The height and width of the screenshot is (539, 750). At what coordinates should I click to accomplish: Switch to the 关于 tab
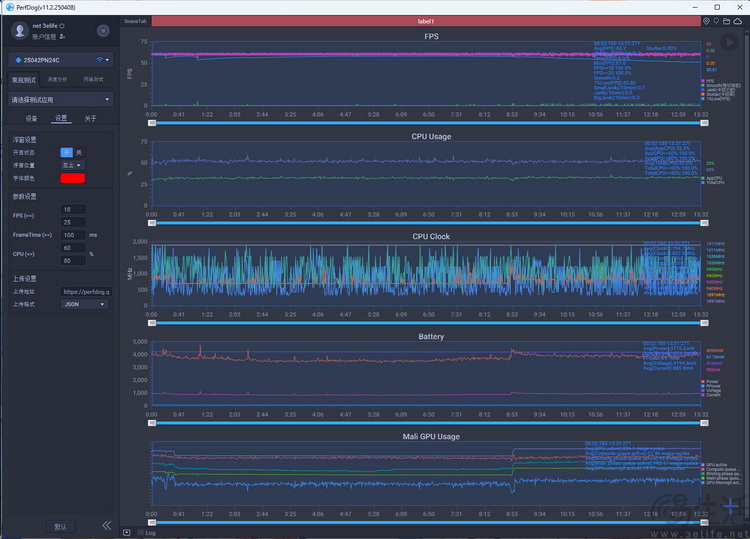[90, 119]
